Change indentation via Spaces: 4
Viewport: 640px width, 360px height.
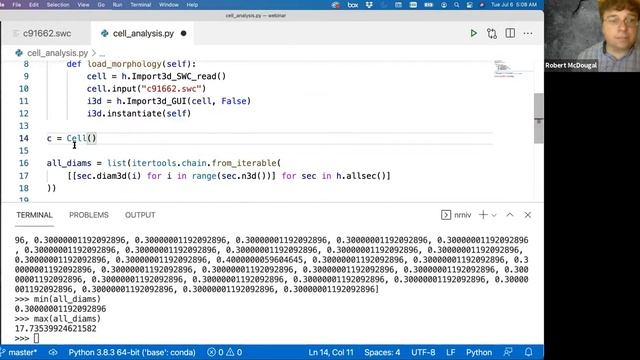click(382, 352)
